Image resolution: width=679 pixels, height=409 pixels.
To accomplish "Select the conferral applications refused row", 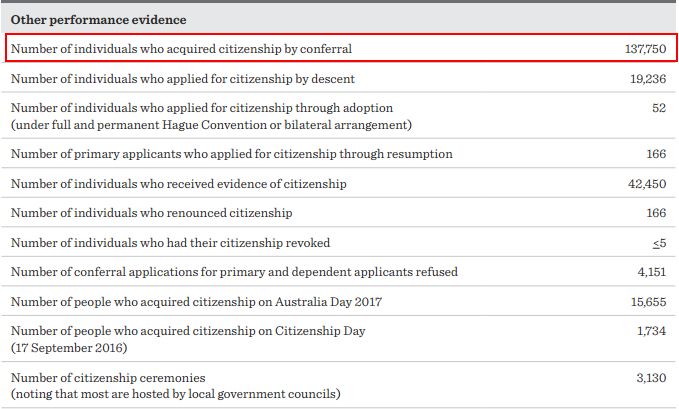I will pyautogui.click(x=339, y=271).
